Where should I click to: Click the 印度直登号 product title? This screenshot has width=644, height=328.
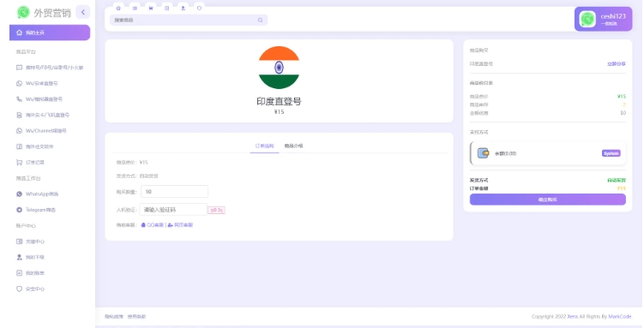(x=279, y=101)
